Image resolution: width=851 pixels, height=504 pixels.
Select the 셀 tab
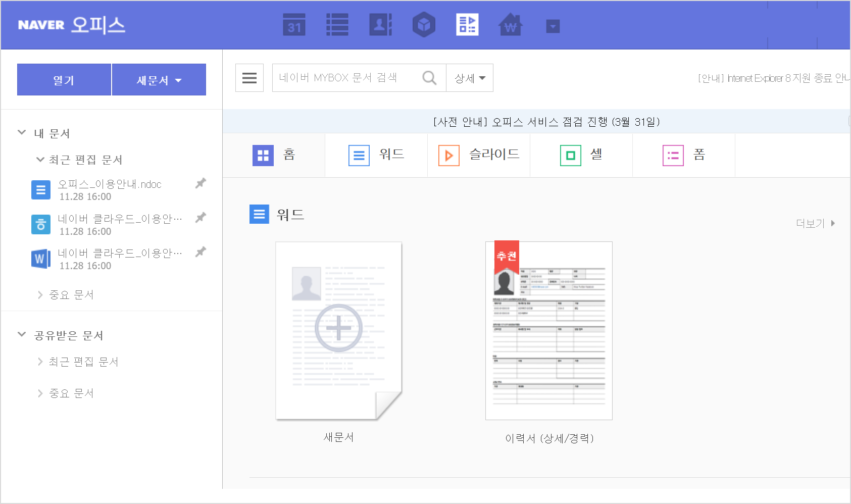[x=581, y=155]
